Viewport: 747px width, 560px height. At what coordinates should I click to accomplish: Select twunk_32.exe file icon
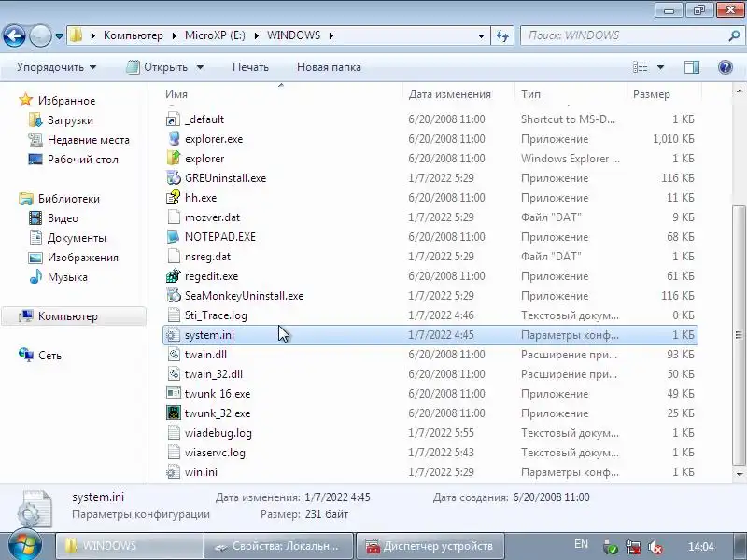(173, 413)
